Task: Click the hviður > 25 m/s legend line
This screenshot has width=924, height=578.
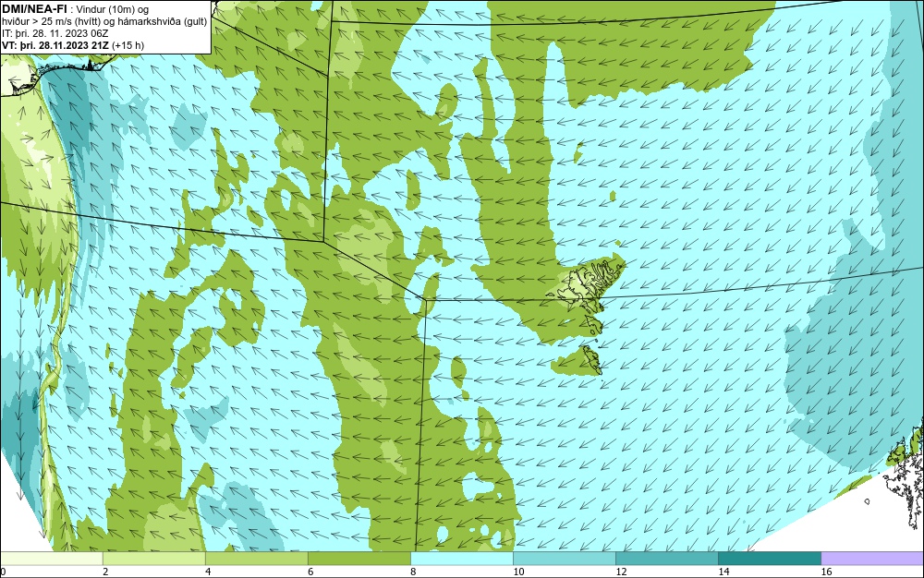Action: click(x=104, y=21)
